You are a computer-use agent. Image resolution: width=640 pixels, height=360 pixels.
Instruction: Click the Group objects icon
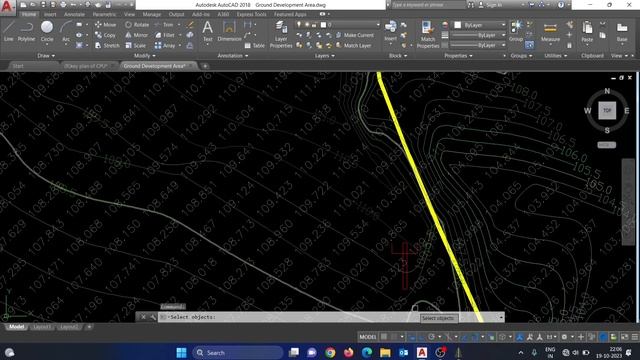click(516, 31)
